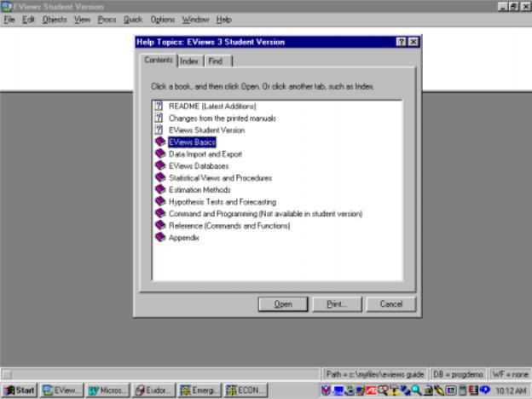Select Statistical Views and Procedures book
The width and height of the screenshot is (532, 399).
click(220, 178)
